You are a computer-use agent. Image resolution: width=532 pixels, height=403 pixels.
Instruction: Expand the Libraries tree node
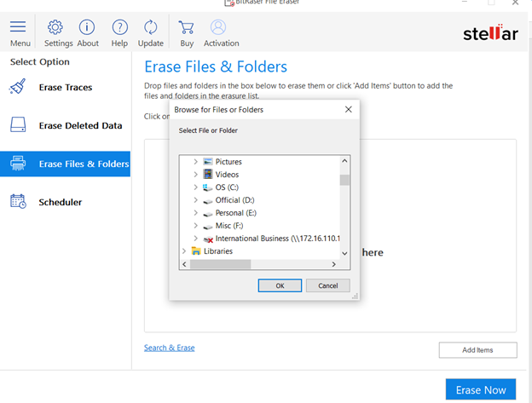[184, 251]
